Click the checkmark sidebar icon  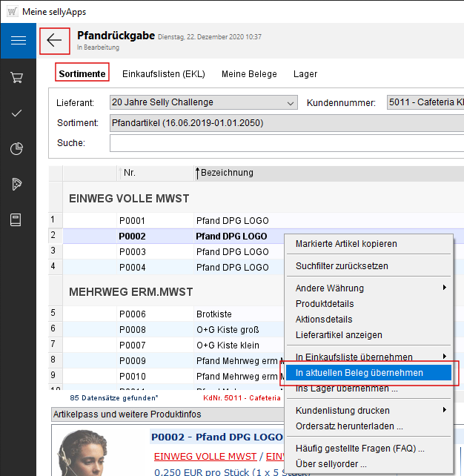(18, 113)
